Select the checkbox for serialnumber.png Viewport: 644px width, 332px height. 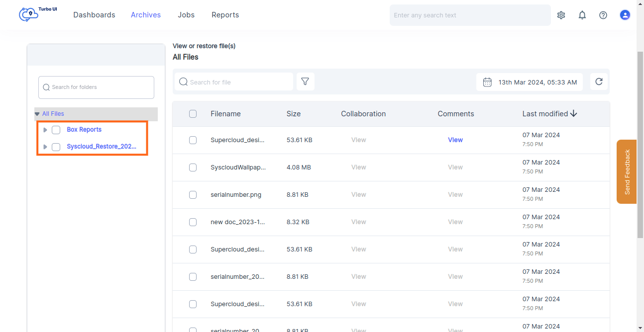(193, 194)
